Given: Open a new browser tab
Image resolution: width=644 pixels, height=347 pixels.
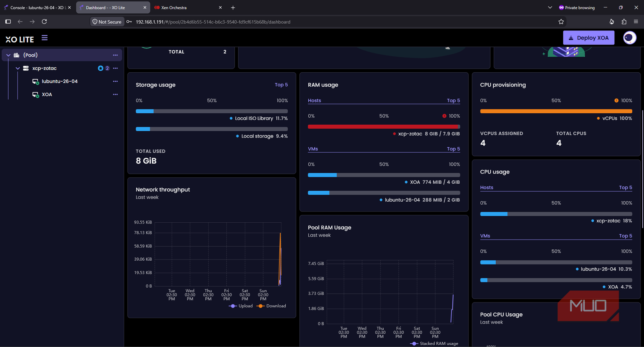Looking at the screenshot, I should click(233, 7).
